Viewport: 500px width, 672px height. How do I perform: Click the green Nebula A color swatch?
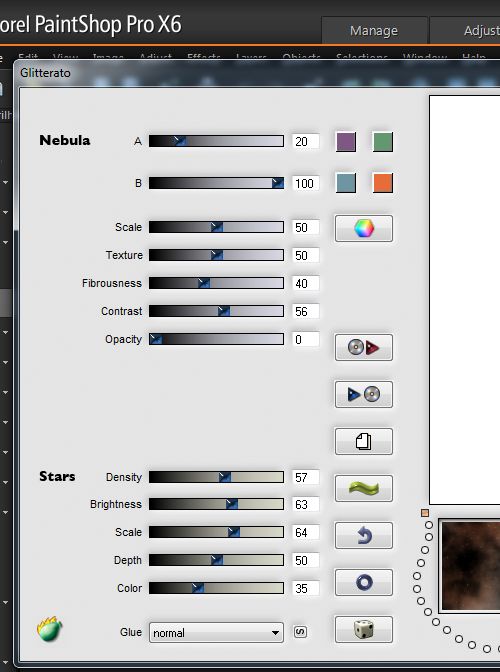coord(383,142)
